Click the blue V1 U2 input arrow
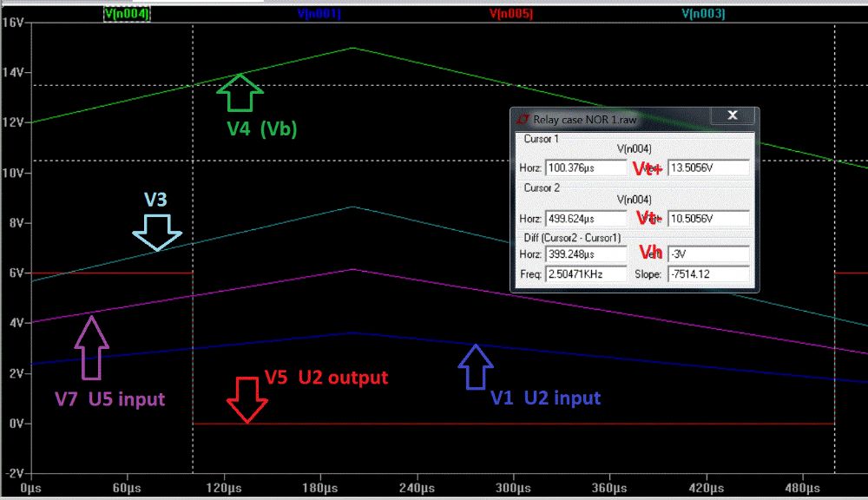 click(475, 366)
